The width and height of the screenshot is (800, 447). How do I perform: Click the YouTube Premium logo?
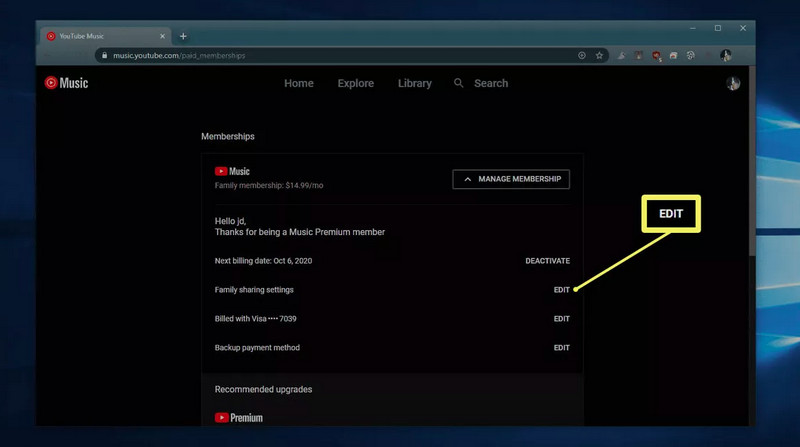click(x=239, y=418)
